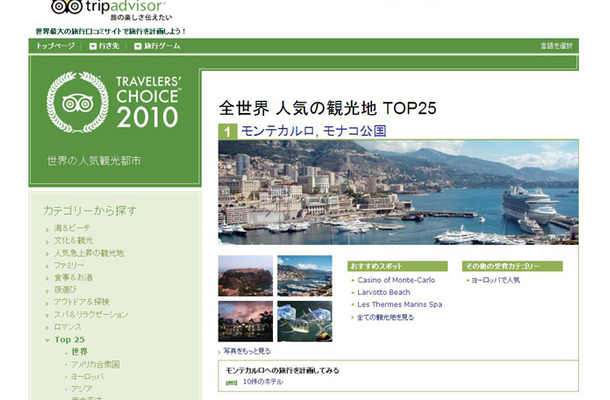This screenshot has height=400, width=610.
Task: Select the 海&ビーチ category
Action: [72, 228]
